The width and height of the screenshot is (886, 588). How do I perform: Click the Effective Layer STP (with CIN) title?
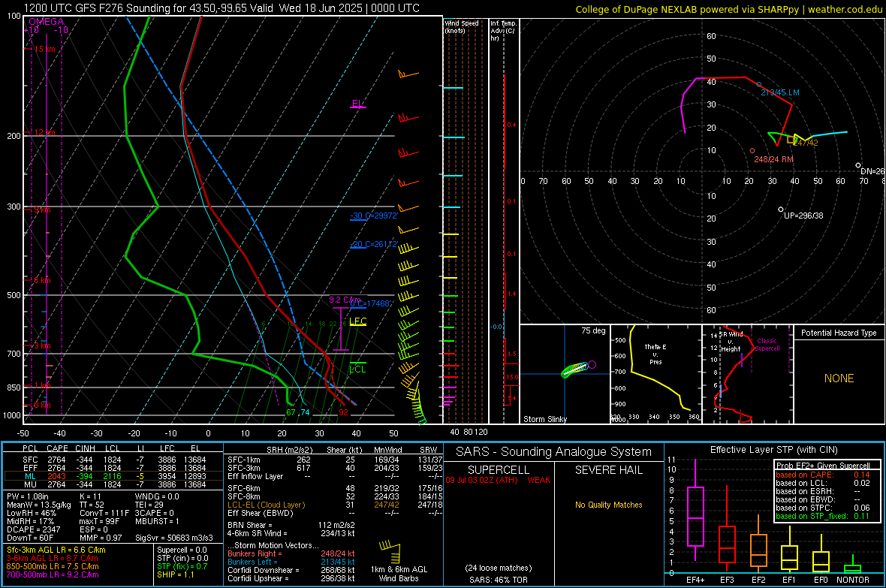(x=773, y=450)
